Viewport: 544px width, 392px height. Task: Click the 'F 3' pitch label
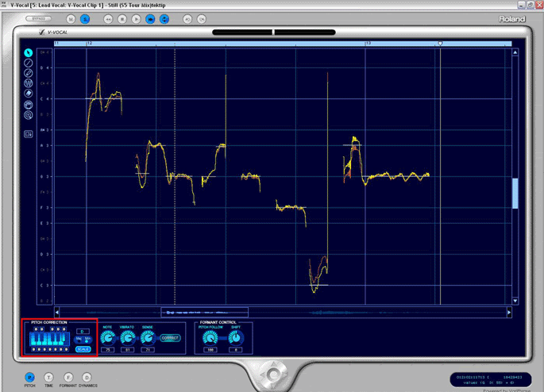[45, 208]
